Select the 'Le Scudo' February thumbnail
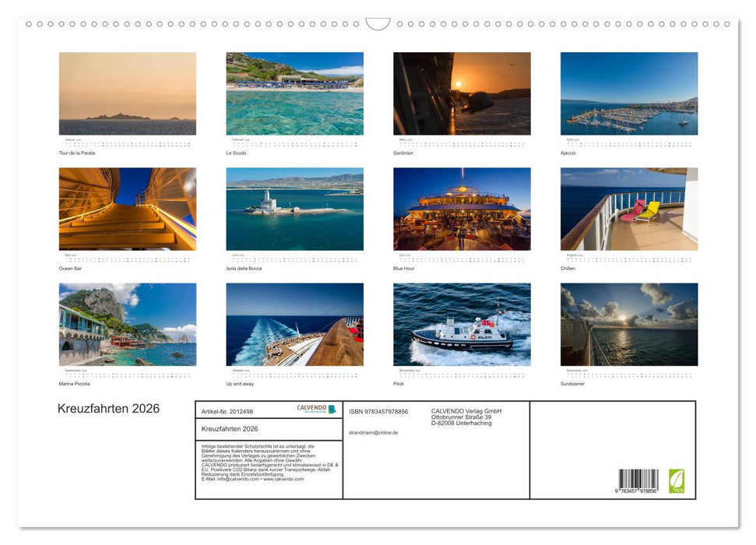This screenshot has width=756, height=545. [x=294, y=93]
